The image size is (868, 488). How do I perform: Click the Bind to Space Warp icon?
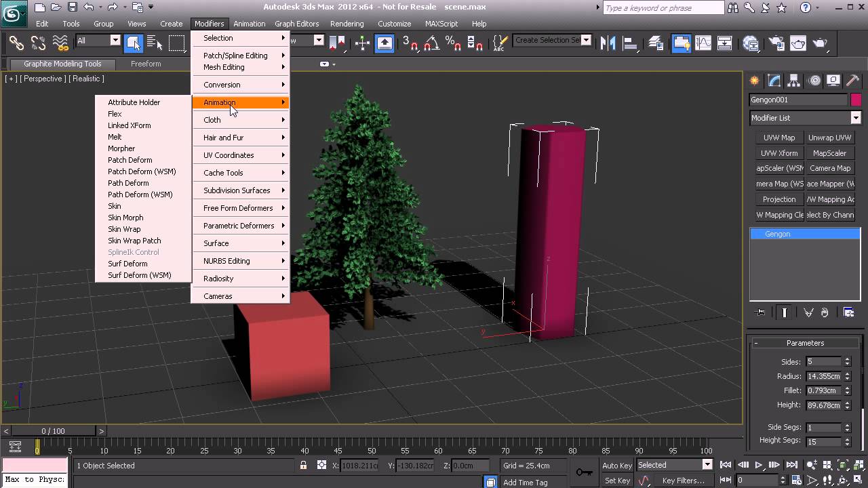pyautogui.click(x=60, y=43)
